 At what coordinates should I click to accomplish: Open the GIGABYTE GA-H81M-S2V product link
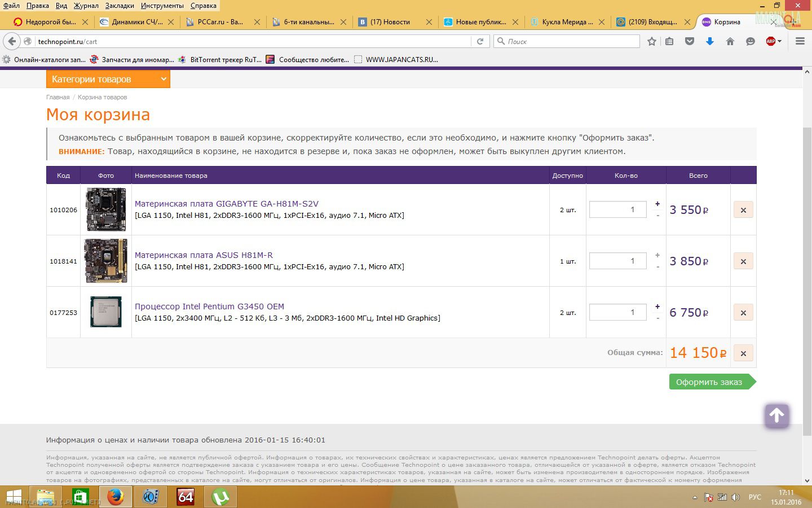click(x=227, y=204)
